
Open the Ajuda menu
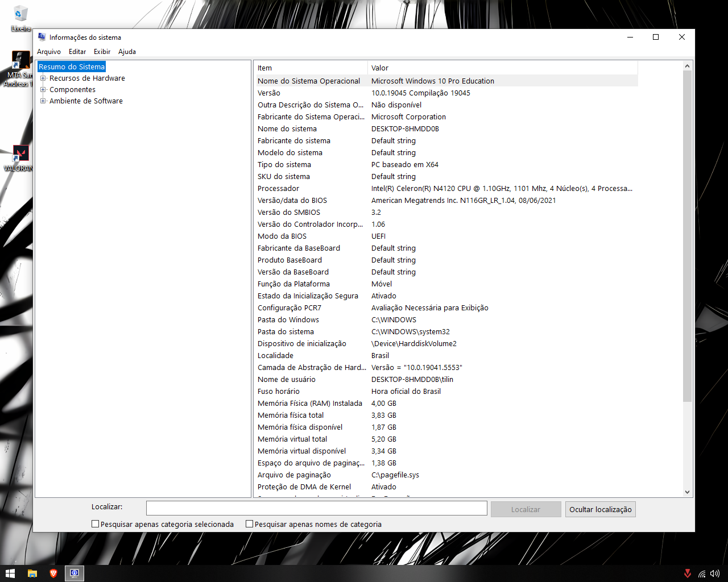[x=127, y=52]
